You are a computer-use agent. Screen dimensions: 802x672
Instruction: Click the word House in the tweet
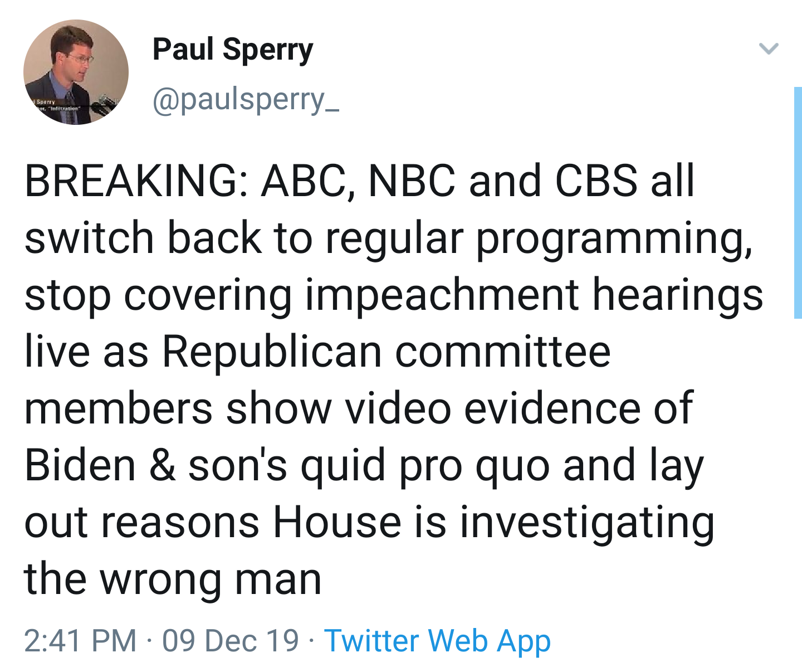[337, 522]
